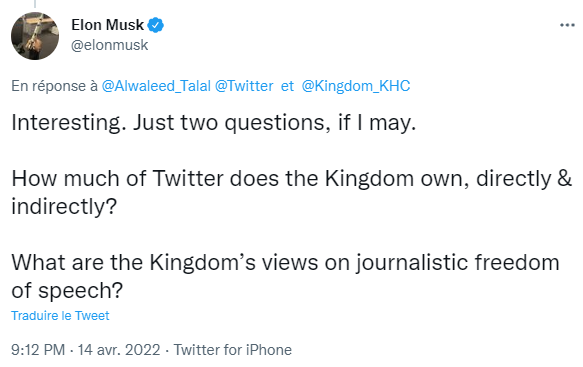
Task: Click the Twitter for iPhone source
Action: [x=233, y=350]
